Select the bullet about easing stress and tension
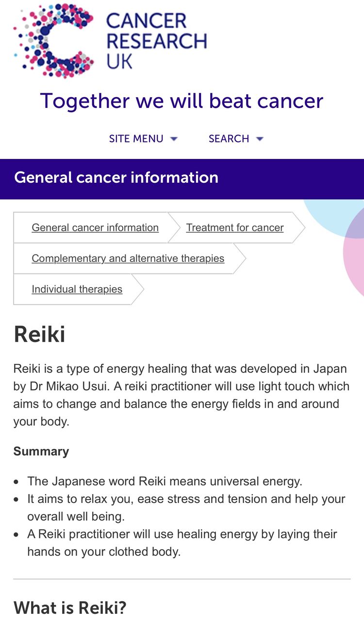Screen dimensions: 364x622 (x=186, y=507)
